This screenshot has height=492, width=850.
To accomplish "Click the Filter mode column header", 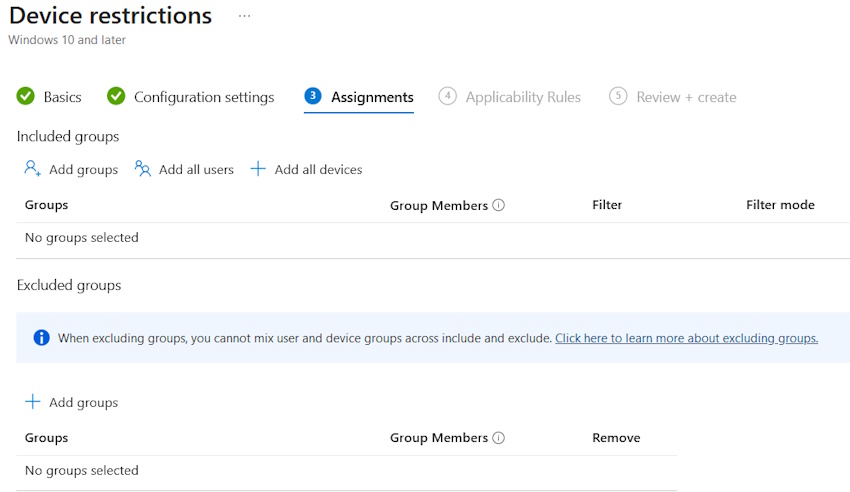I will pos(780,205).
